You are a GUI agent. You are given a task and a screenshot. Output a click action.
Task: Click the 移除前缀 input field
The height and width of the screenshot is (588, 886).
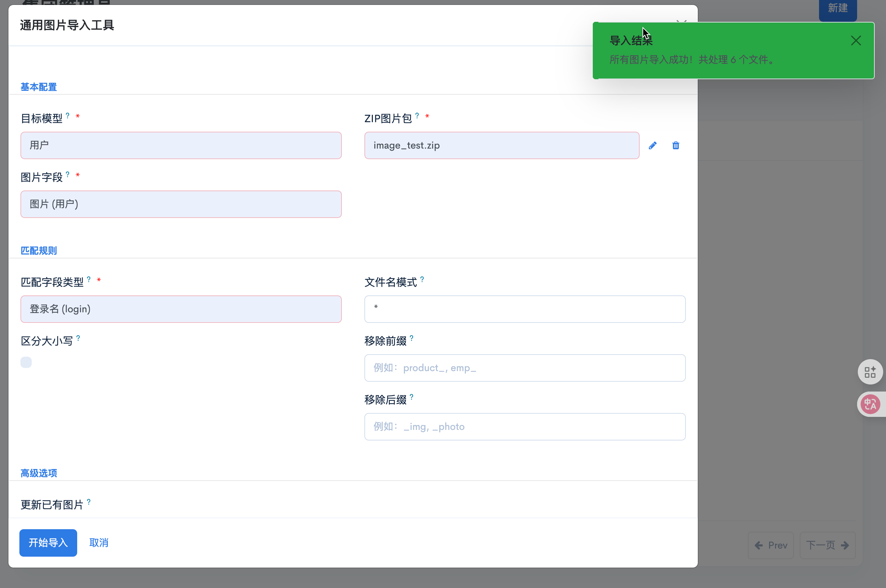(x=525, y=368)
